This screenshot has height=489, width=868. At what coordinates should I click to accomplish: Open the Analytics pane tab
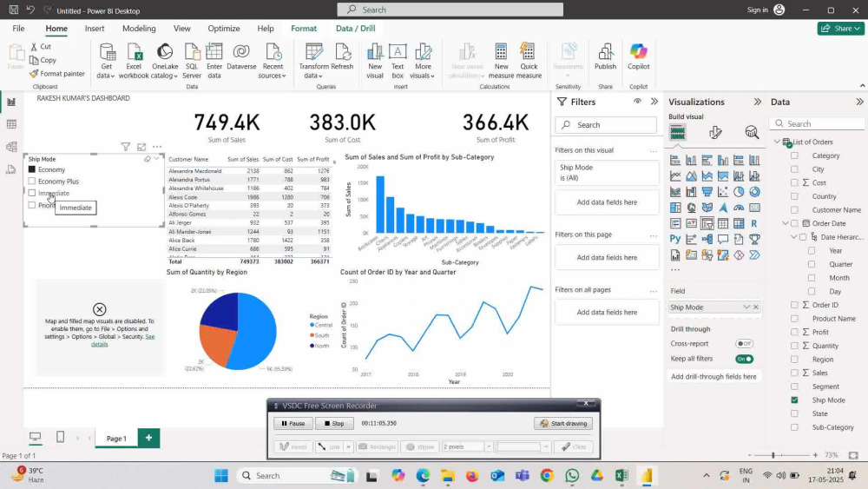751,132
